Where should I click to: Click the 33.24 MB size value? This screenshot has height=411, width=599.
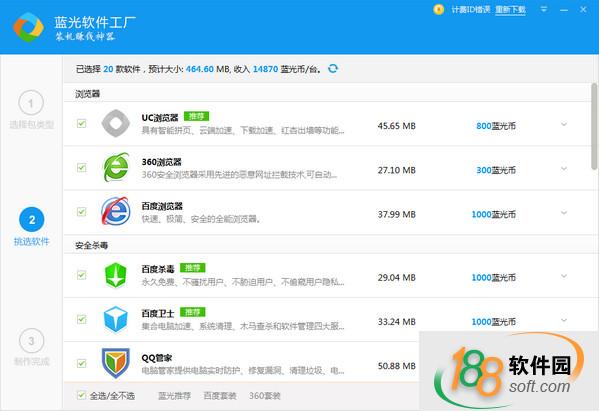[x=397, y=322]
